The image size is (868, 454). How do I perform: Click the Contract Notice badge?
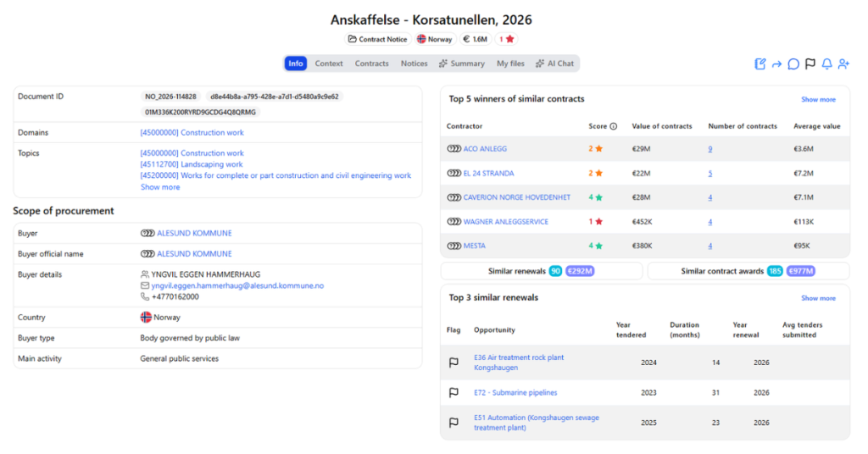377,39
